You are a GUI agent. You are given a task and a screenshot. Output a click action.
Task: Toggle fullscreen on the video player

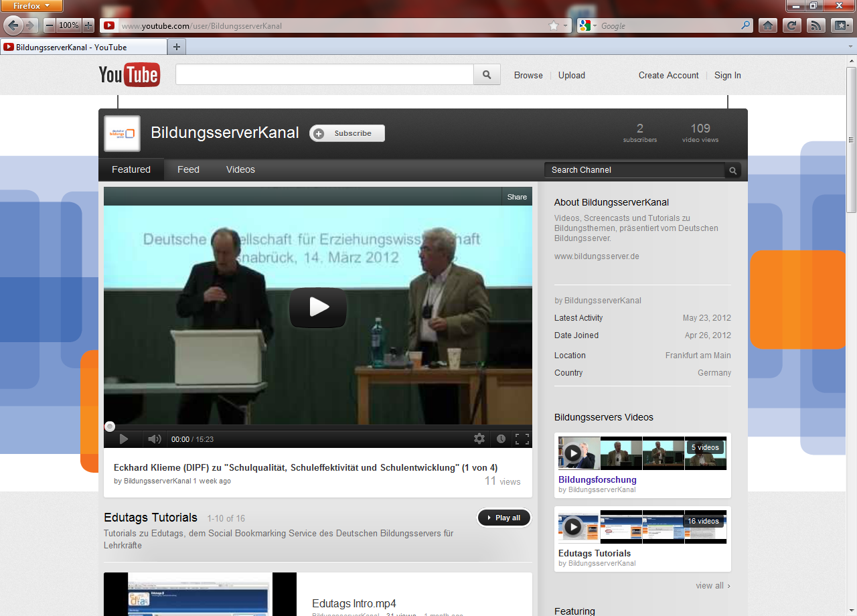coord(522,439)
